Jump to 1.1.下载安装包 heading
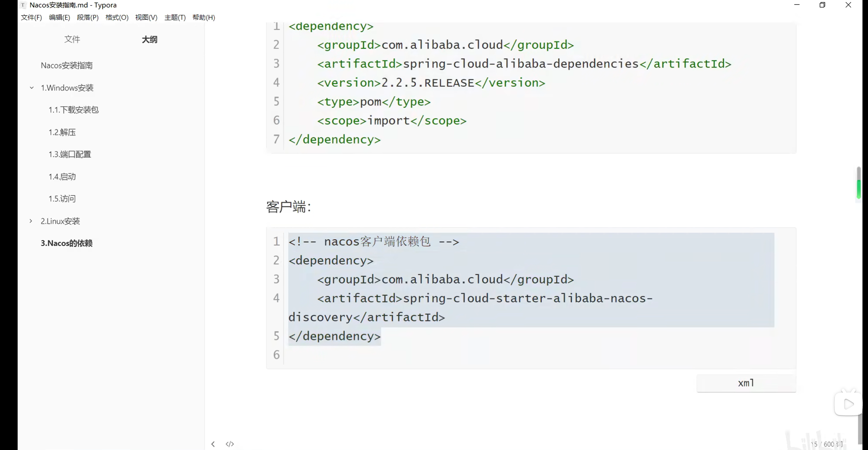 73,110
